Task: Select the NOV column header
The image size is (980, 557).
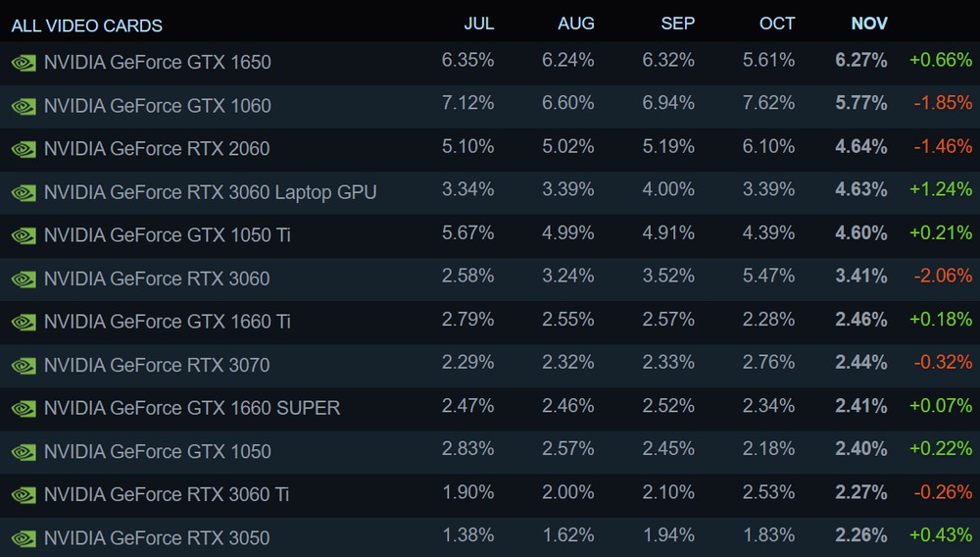Action: click(869, 24)
